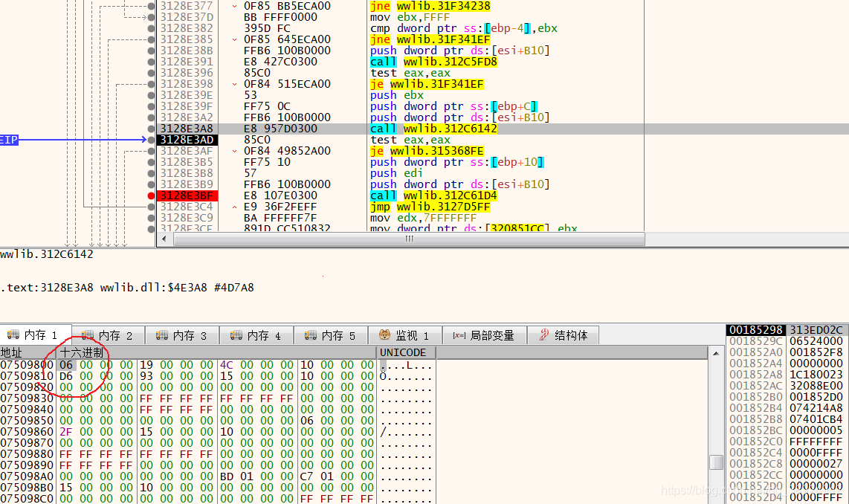Open the 监视 1 watch tab
Viewport: 849px width, 504px height.
coord(404,336)
